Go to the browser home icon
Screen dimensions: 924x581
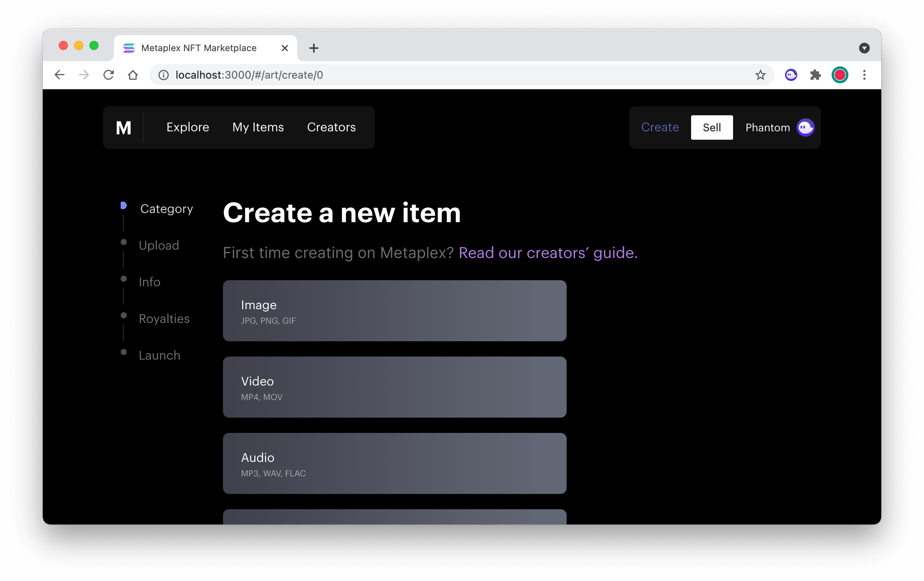point(133,75)
